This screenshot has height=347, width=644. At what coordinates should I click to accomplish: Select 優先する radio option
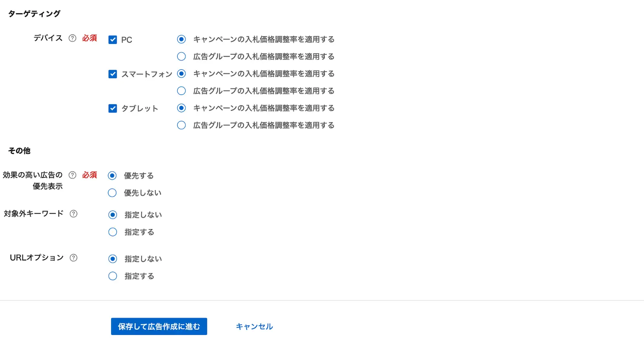pyautogui.click(x=112, y=175)
